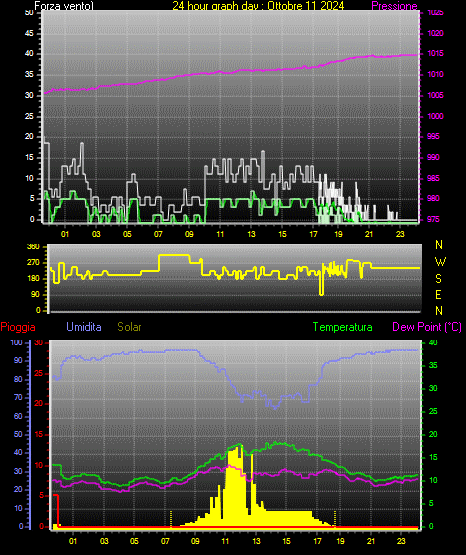Click the 40 temperature axis value
This screenshot has height=555, width=466.
[x=433, y=342]
